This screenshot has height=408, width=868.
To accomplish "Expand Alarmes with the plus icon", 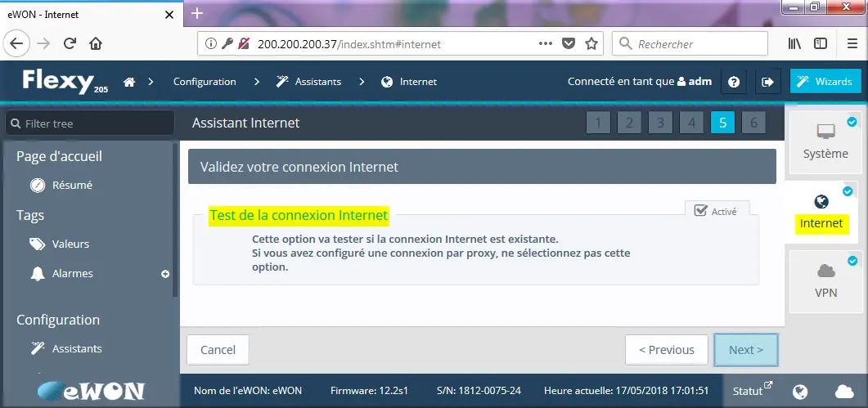I will [x=165, y=273].
